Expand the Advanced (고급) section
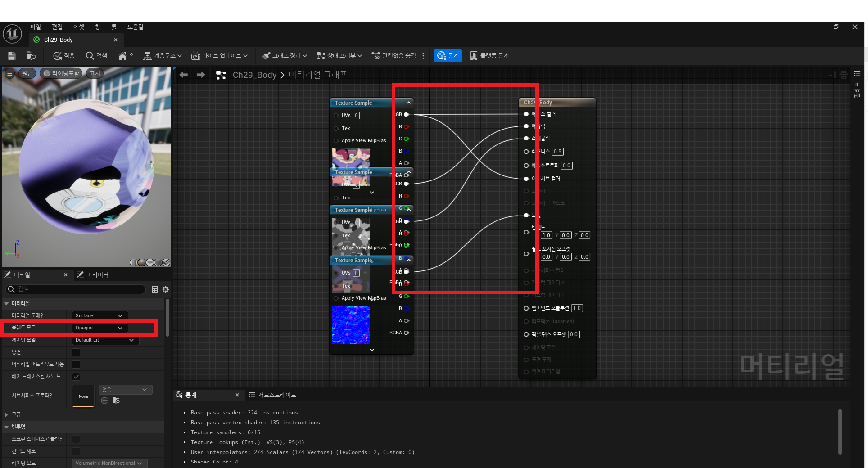The width and height of the screenshot is (868, 468). pyautogui.click(x=6, y=414)
